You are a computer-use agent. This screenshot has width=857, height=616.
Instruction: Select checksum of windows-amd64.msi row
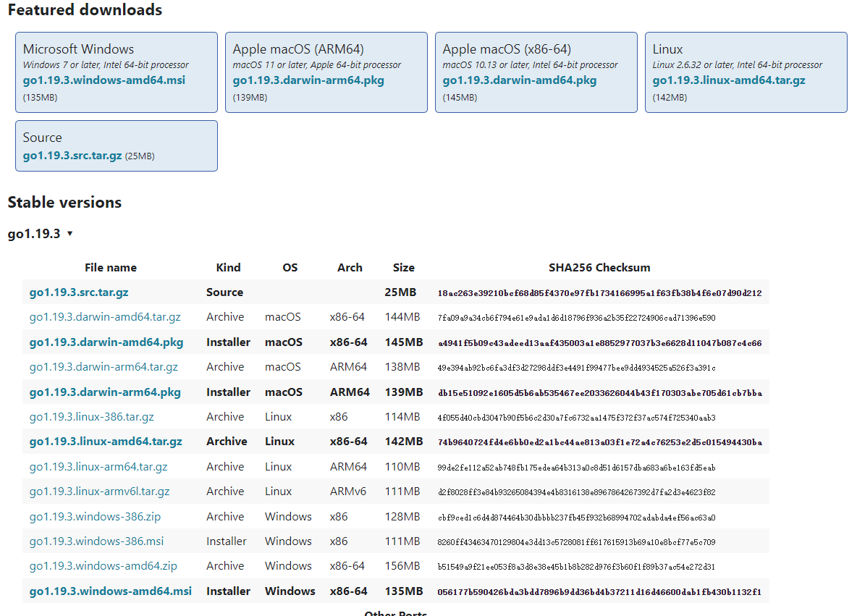pos(599,592)
